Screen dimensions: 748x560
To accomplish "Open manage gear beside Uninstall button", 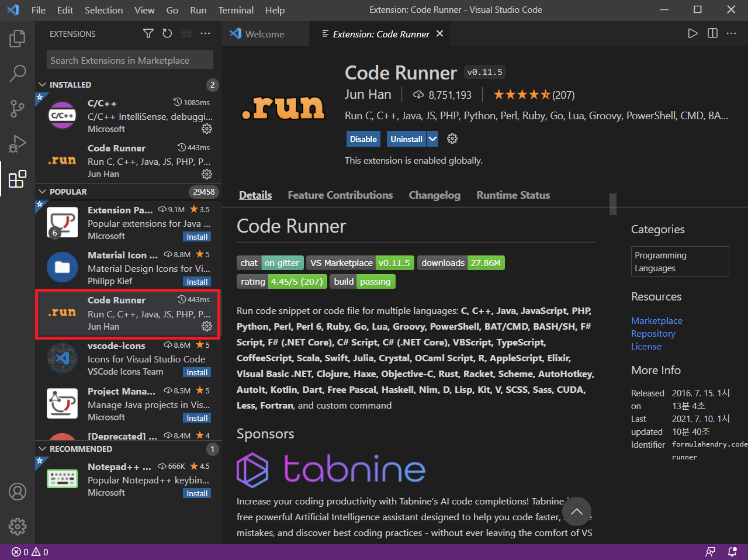I will click(452, 139).
